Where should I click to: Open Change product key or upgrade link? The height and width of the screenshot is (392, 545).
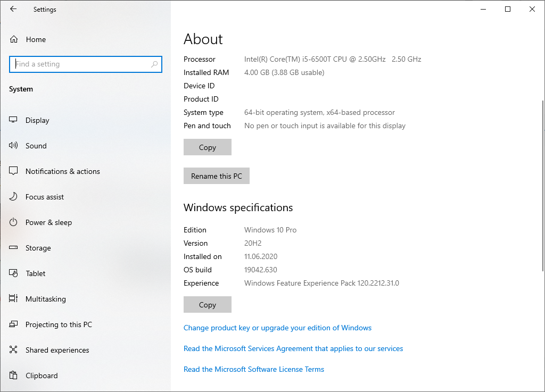click(x=277, y=328)
